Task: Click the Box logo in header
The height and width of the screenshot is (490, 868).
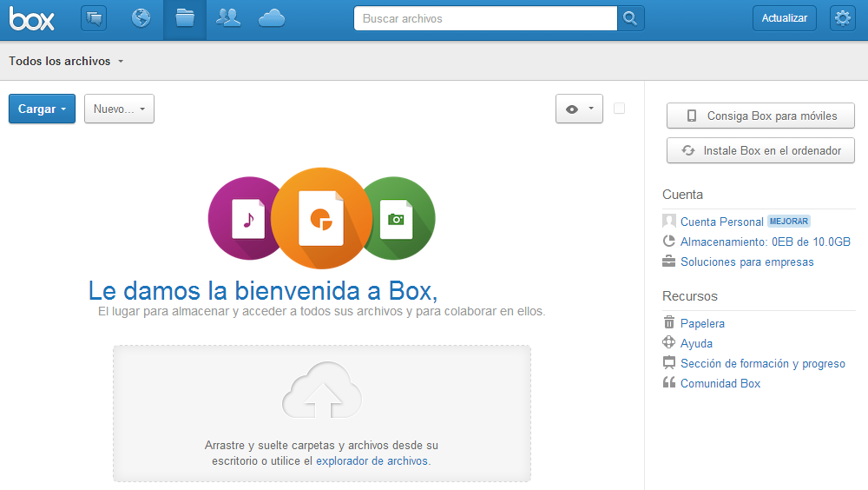Action: pos(32,18)
